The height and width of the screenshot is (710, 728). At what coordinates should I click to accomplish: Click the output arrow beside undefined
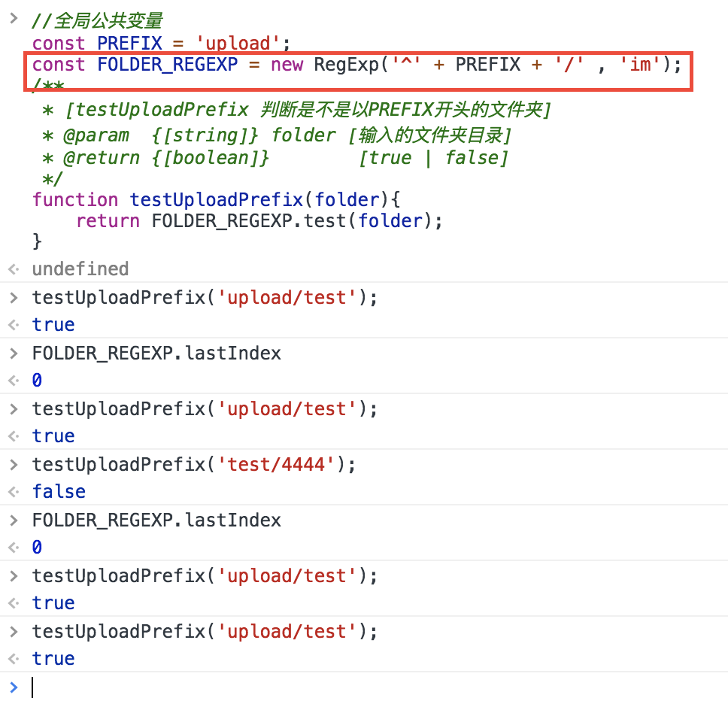point(12,269)
